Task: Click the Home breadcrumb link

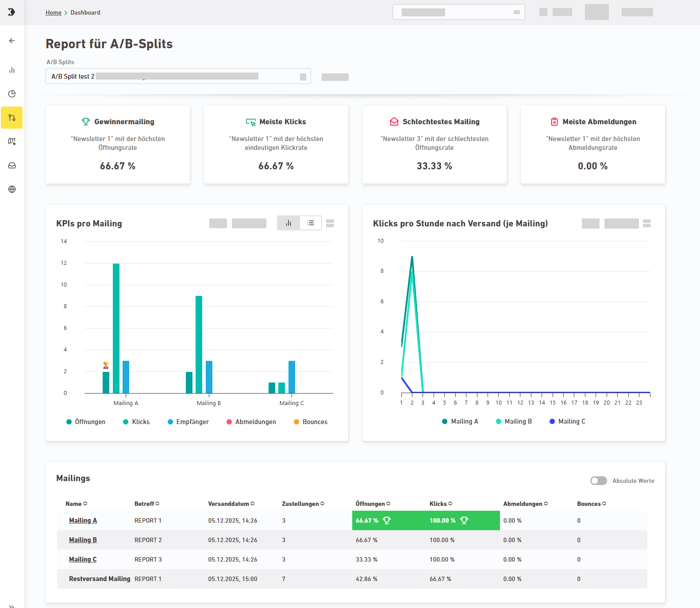Action: pyautogui.click(x=54, y=12)
